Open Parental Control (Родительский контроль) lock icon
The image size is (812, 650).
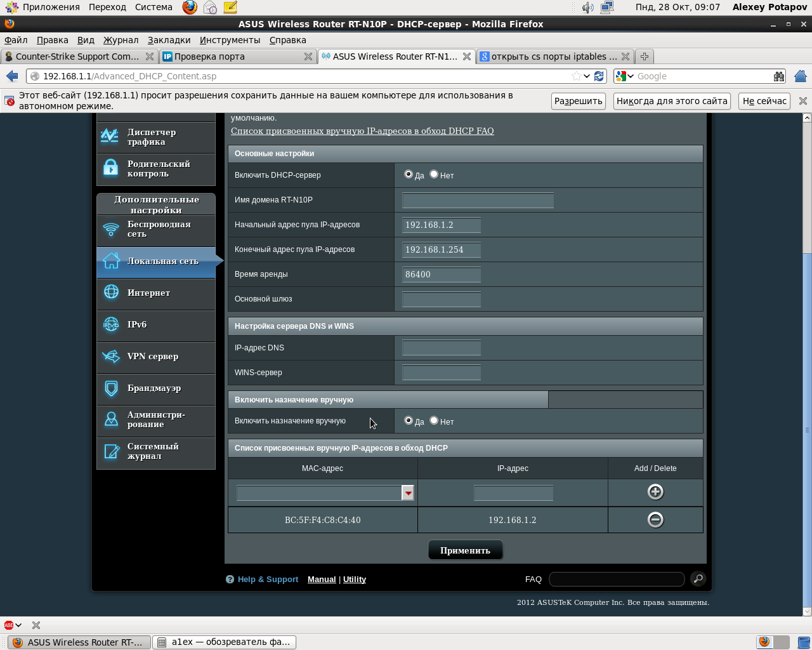click(110, 167)
